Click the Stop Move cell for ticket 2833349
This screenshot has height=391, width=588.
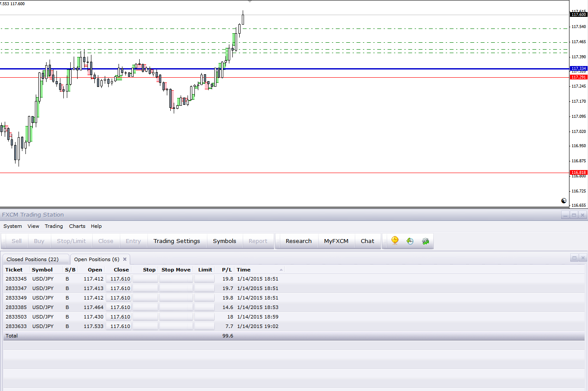(x=176, y=298)
